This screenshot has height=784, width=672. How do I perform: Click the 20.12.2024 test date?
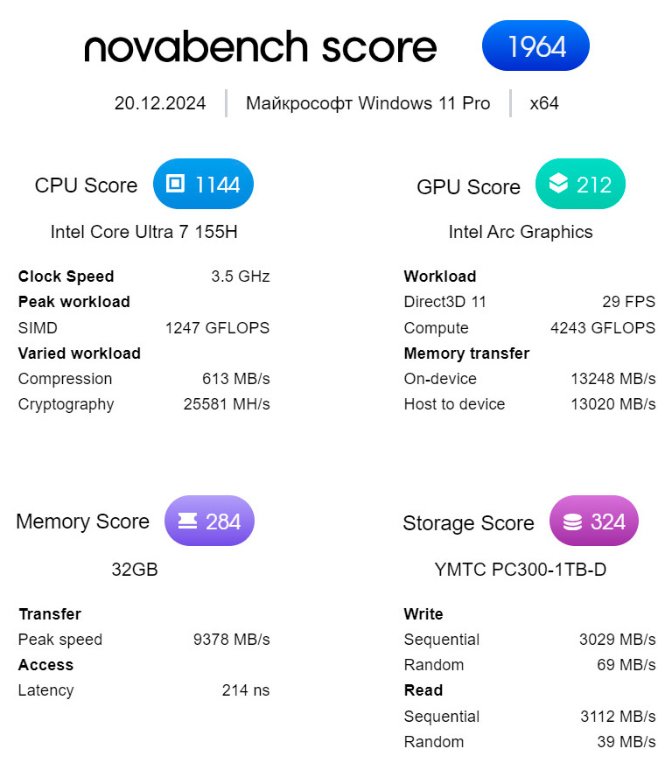tap(160, 103)
